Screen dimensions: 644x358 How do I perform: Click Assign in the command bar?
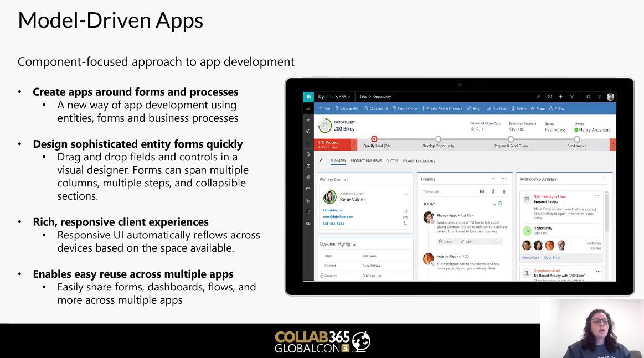(x=475, y=108)
